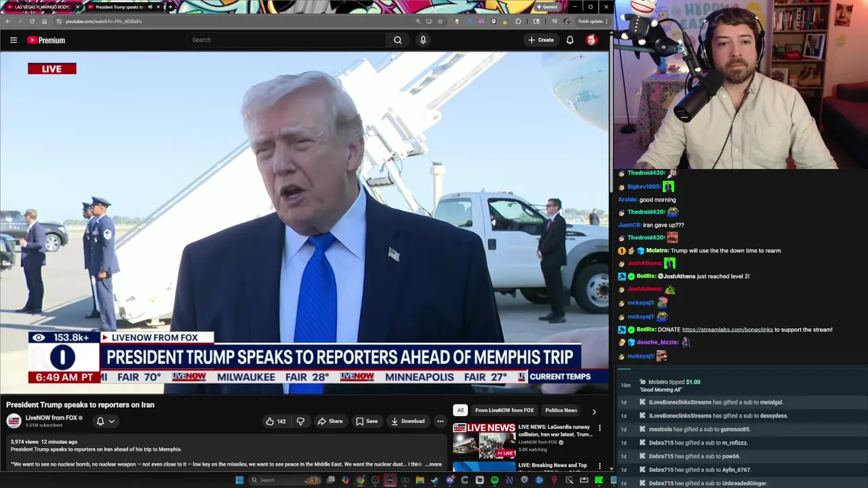Open the browser extensions puzzle icon

pos(518,21)
